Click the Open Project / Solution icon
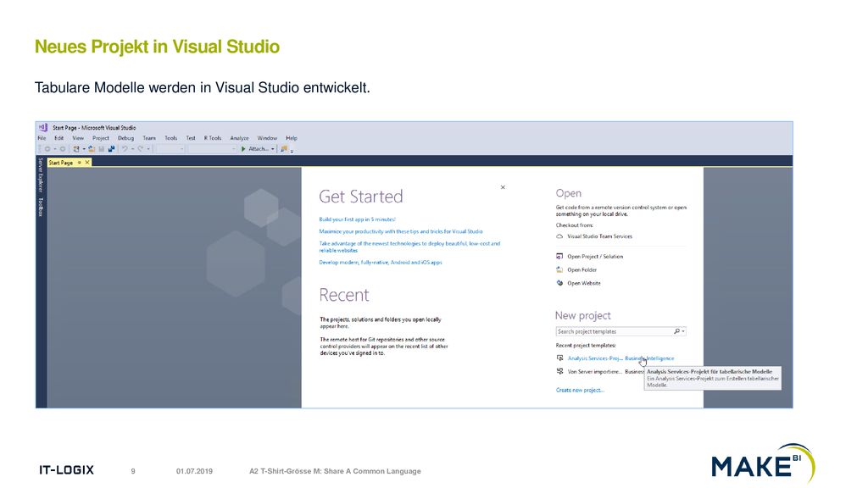Viewport: 868px width, 488px height. tap(559, 256)
